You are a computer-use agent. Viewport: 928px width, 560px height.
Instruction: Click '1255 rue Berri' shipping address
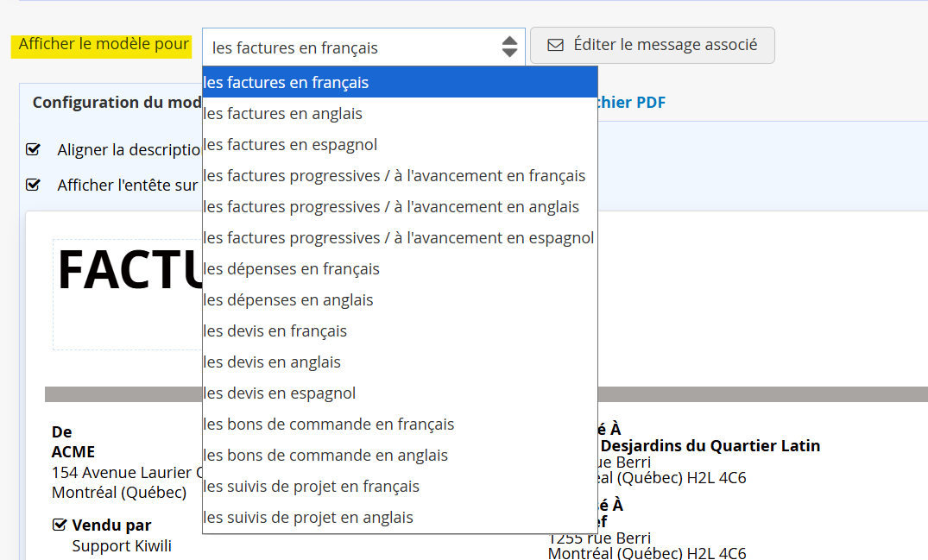(x=599, y=538)
